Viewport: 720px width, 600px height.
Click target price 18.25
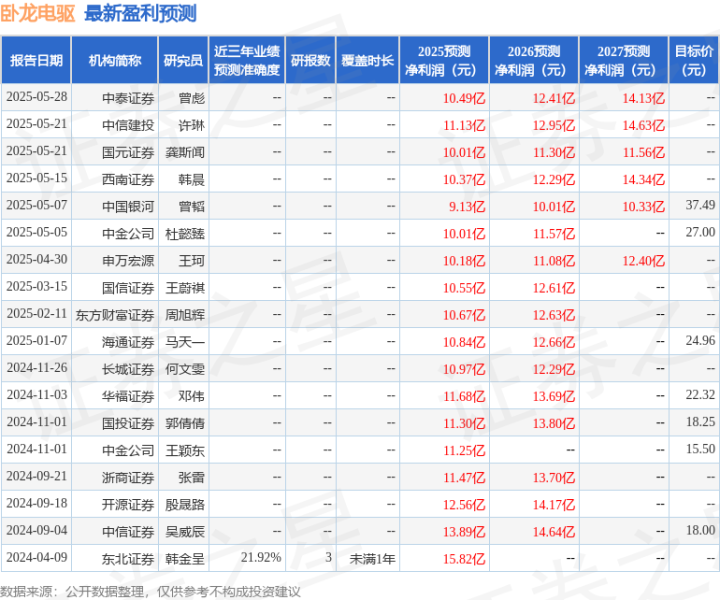[x=700, y=421]
